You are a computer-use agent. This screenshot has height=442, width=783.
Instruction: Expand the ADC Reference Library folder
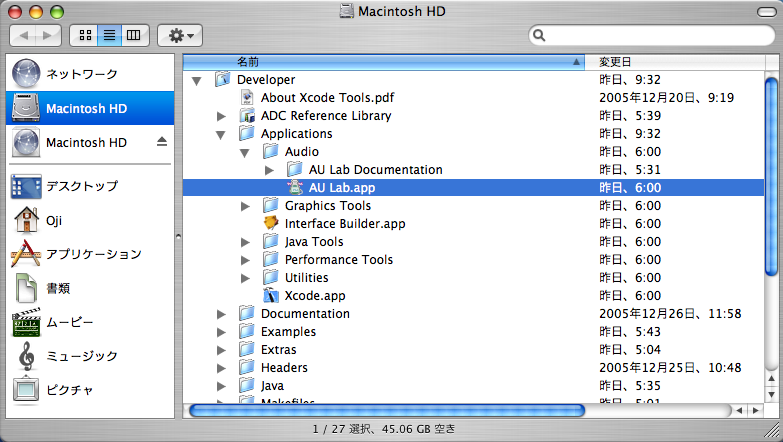tap(221, 116)
